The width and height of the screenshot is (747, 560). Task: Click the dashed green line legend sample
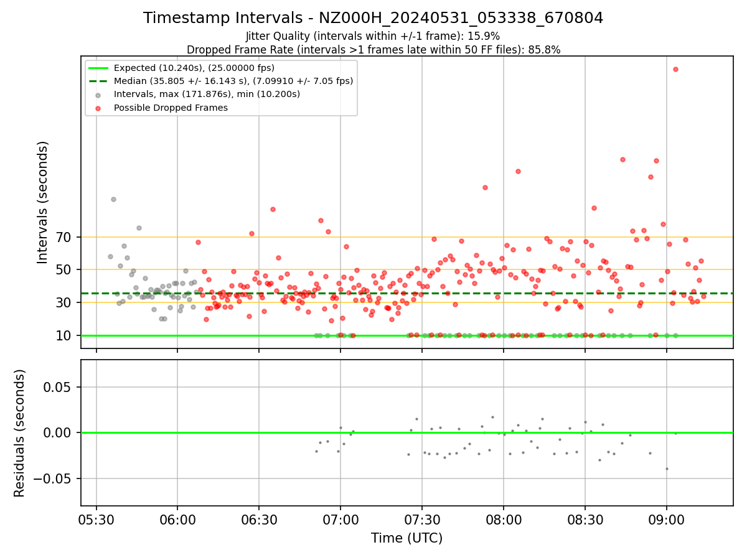click(98, 81)
